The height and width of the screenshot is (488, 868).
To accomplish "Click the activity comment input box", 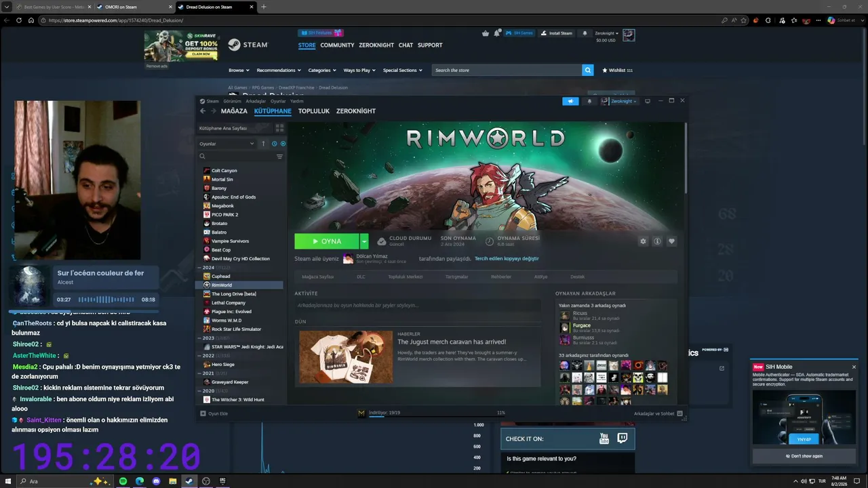I will [x=417, y=306].
